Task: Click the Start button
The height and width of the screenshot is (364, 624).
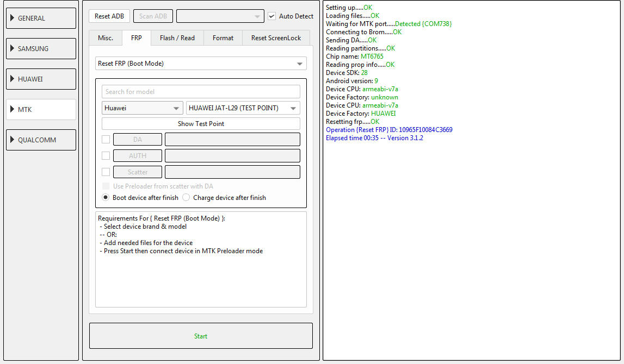Action: click(x=201, y=336)
